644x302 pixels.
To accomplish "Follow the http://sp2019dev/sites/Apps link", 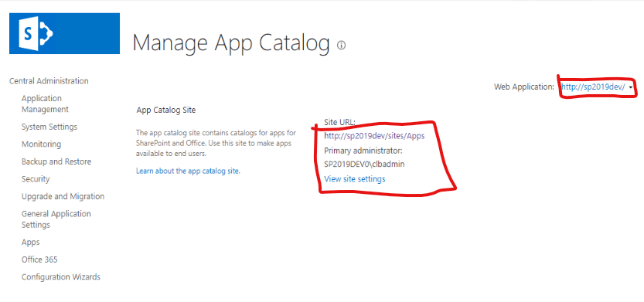I will click(374, 136).
